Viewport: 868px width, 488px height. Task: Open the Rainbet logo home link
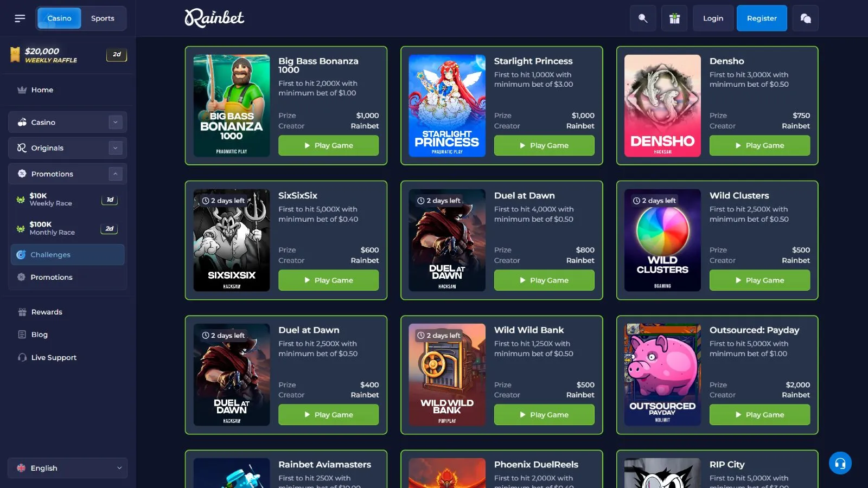point(214,18)
